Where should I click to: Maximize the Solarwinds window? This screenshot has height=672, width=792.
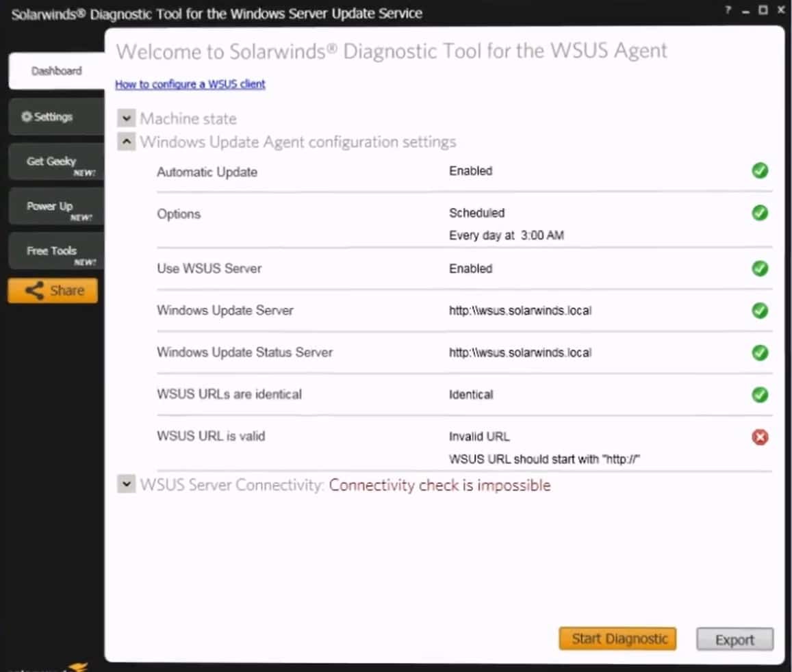pos(763,10)
